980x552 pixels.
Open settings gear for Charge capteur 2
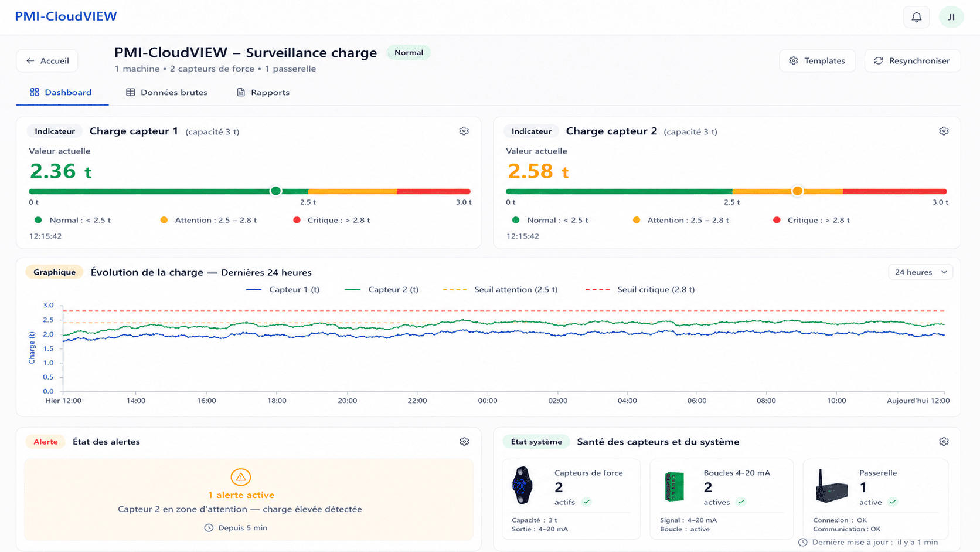coord(944,131)
